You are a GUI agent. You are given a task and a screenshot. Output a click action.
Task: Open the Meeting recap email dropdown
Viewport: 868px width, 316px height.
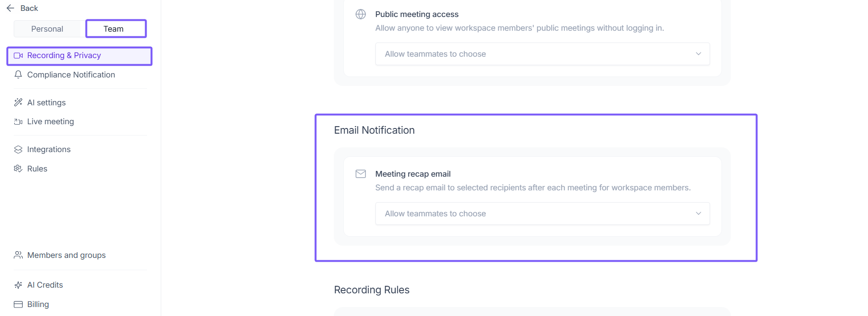pyautogui.click(x=542, y=214)
